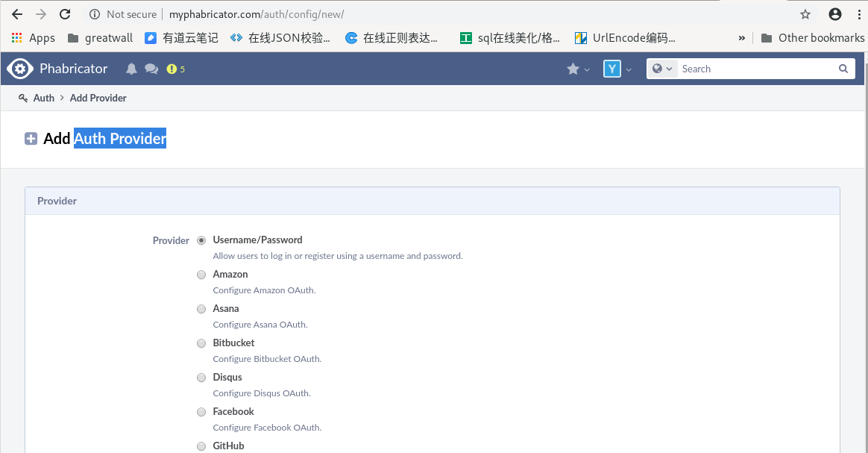Click the search magnifier icon

tap(843, 68)
